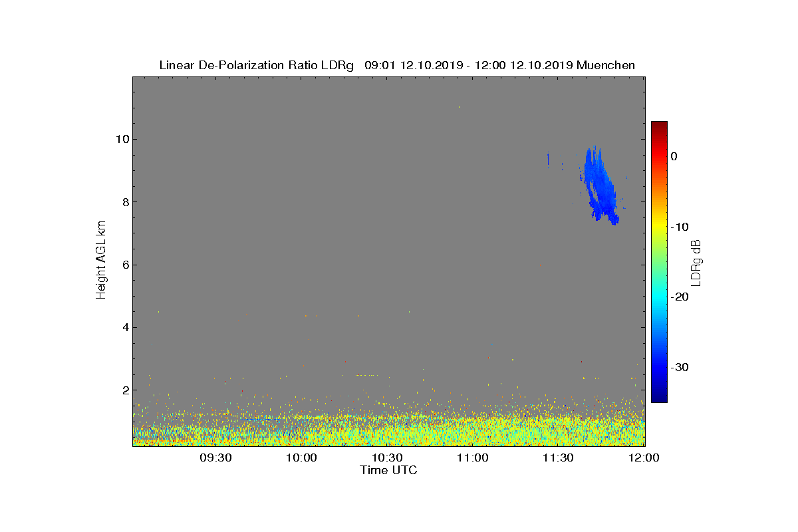
Task: Click the height tick label 2
Action: pos(125,390)
